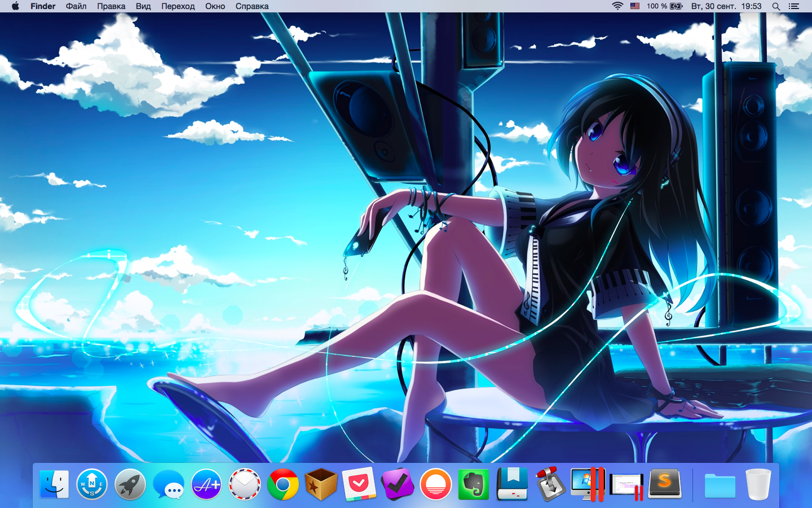Launch Sublime Text
The height and width of the screenshot is (508, 812).
(665, 484)
